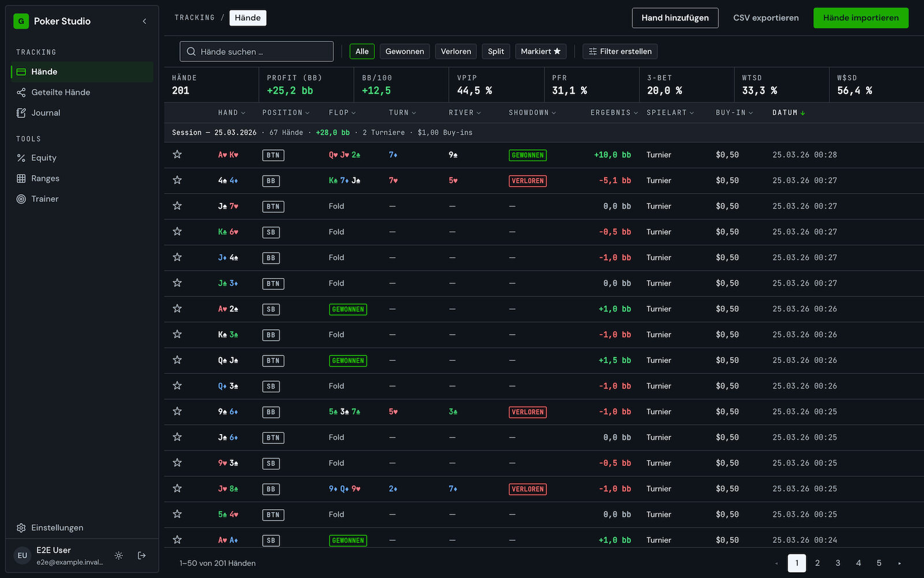The width and height of the screenshot is (924, 578).
Task: Star the 4♠ 4♦ hand row
Action: [x=177, y=180]
